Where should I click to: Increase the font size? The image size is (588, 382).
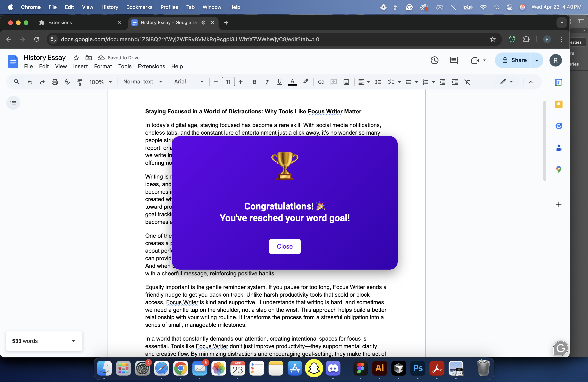point(240,82)
